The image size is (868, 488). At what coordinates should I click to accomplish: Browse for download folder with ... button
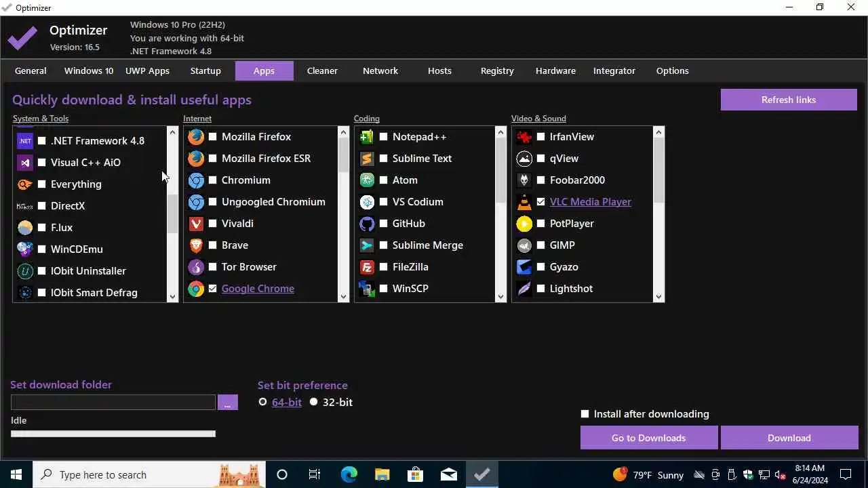(x=227, y=402)
